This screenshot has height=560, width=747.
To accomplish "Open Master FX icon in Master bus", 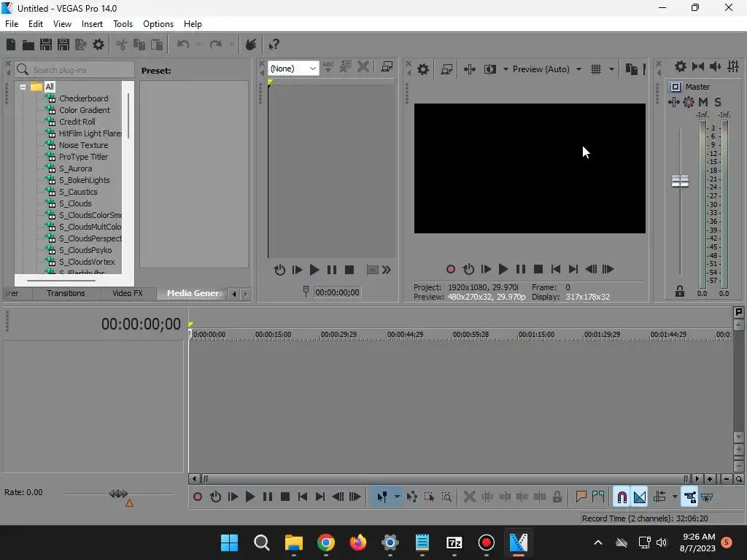I will (x=673, y=102).
